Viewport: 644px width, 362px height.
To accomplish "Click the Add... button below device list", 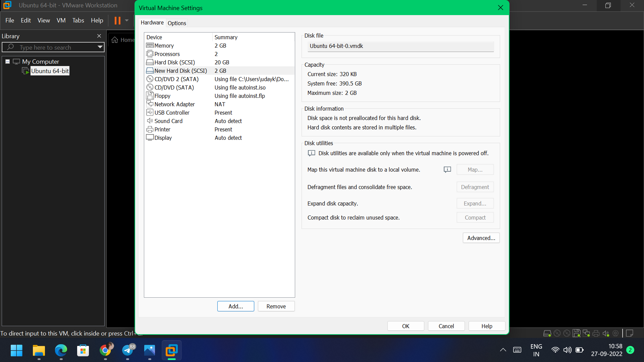I will coord(235,306).
